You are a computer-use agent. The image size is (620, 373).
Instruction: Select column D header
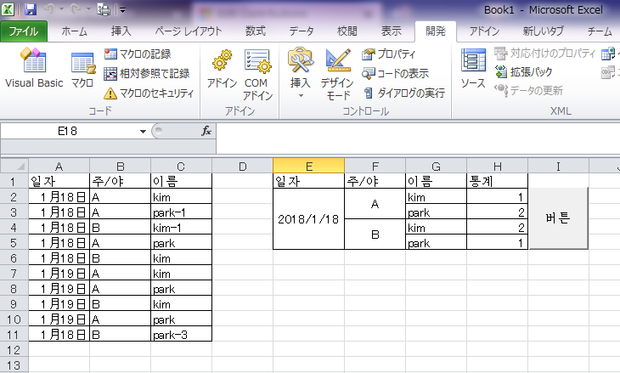pos(242,167)
